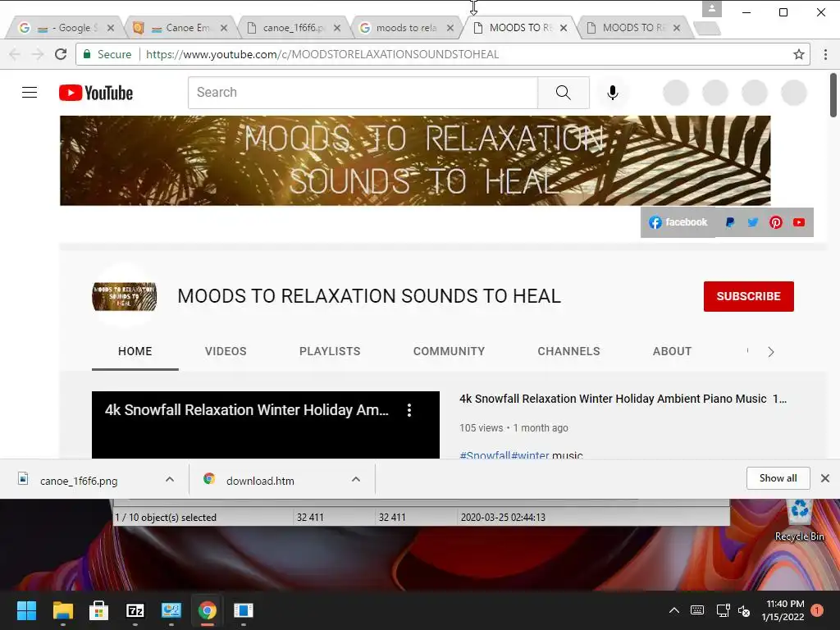This screenshot has width=840, height=630.
Task: Click the address bar URL
Action: coord(322,54)
